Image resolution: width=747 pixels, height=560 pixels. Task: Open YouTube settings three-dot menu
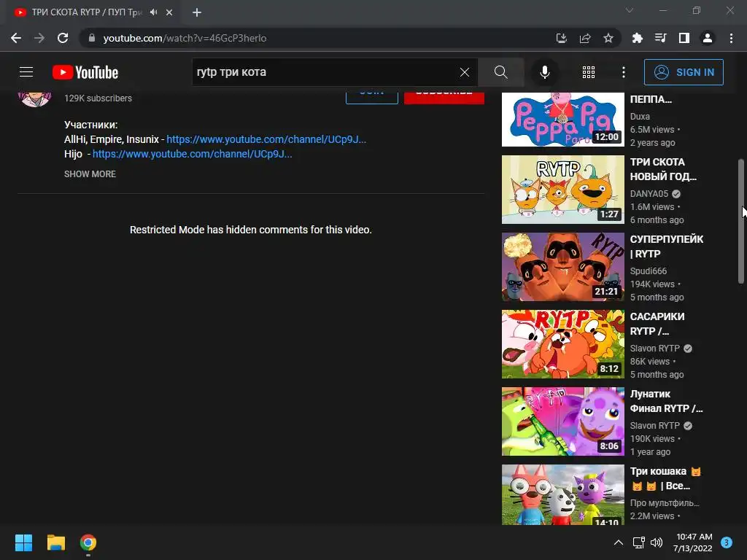tap(624, 72)
